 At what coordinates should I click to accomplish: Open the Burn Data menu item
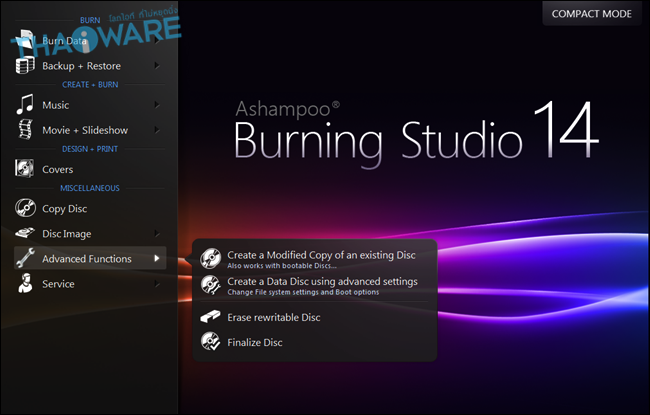pos(90,41)
